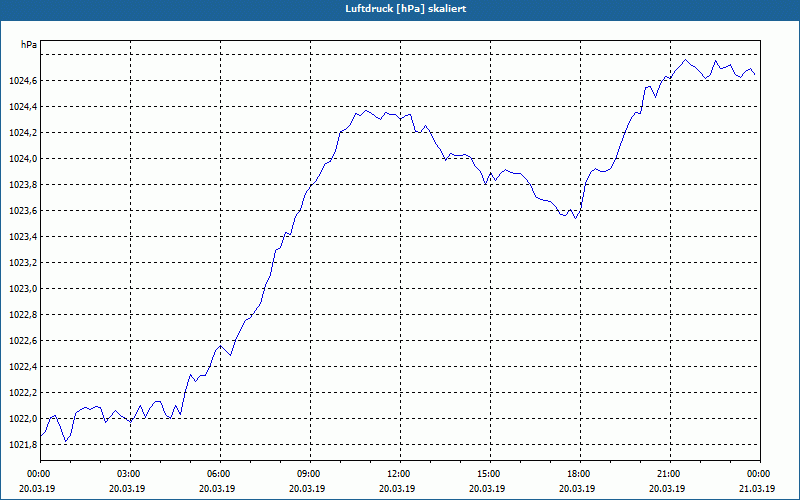Click the 'hPa' unit label on y-axis
Viewport: 800px width, 500px height.
(29, 45)
